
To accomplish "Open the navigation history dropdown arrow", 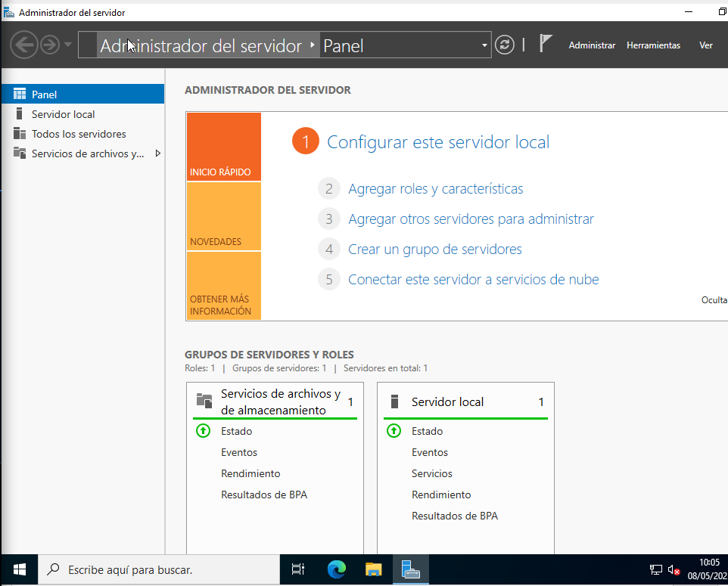I will (68, 45).
